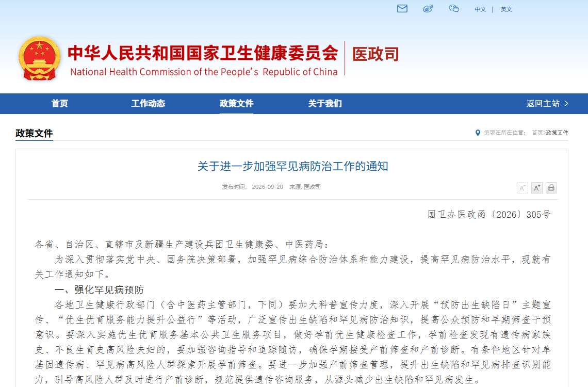Screen dimensions: 588x387
Task: Click section heading 一、强化罕见病预防
Action: point(99,290)
